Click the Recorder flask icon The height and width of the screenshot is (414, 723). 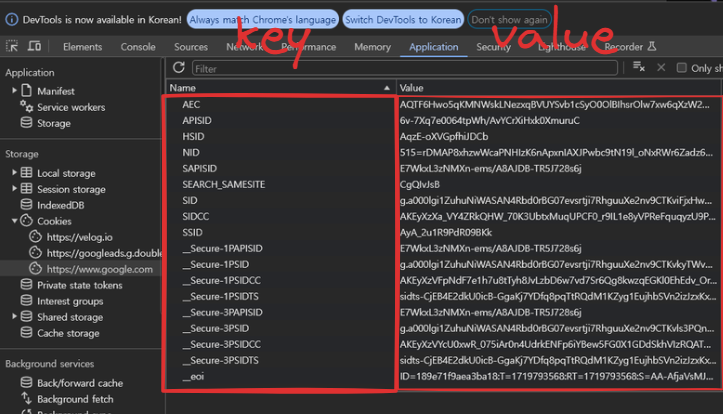(x=652, y=46)
